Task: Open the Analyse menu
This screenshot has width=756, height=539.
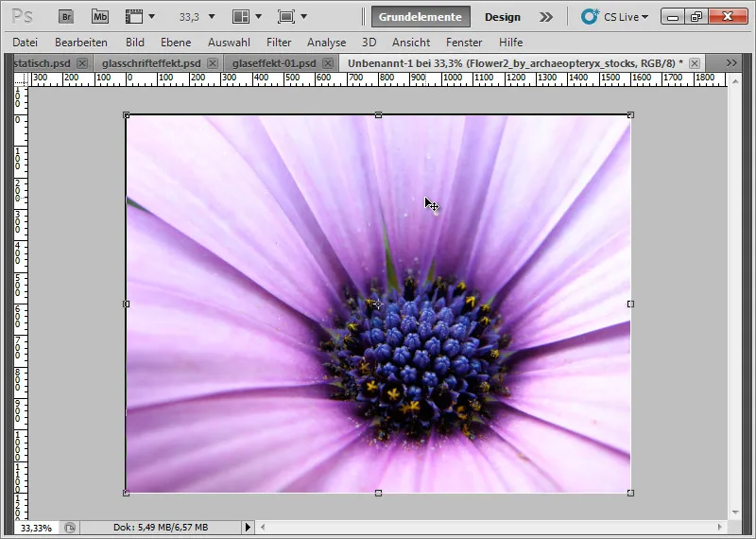Action: (x=326, y=43)
